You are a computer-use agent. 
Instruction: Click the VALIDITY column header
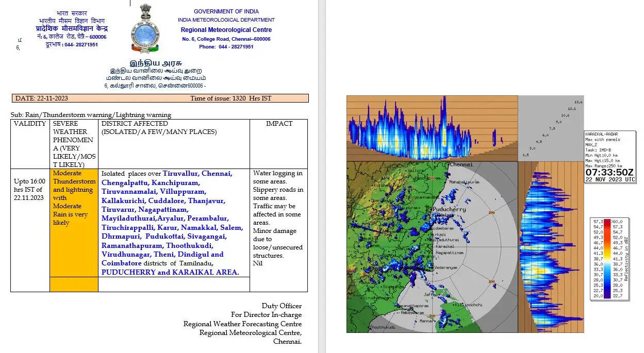point(30,124)
